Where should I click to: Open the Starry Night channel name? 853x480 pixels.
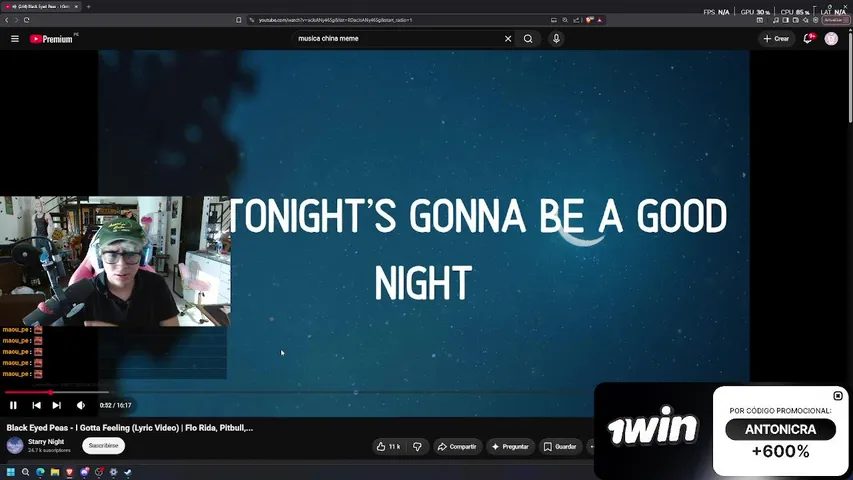tap(46, 442)
